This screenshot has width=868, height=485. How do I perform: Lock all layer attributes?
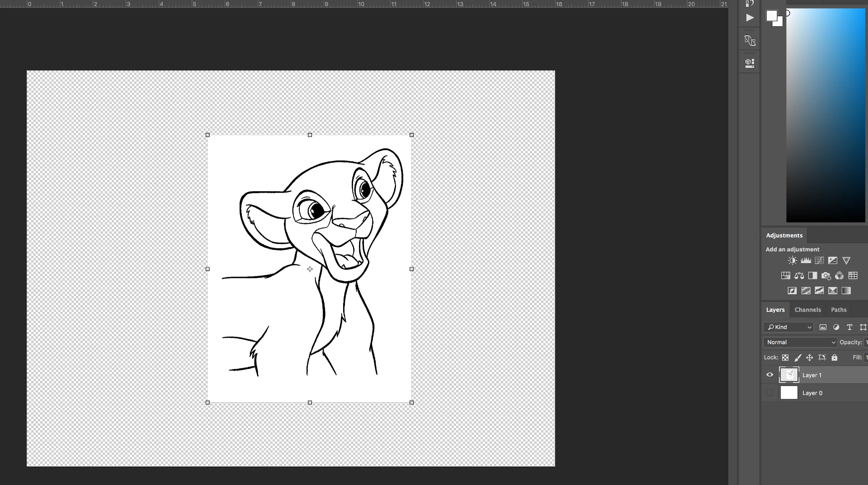pos(835,358)
